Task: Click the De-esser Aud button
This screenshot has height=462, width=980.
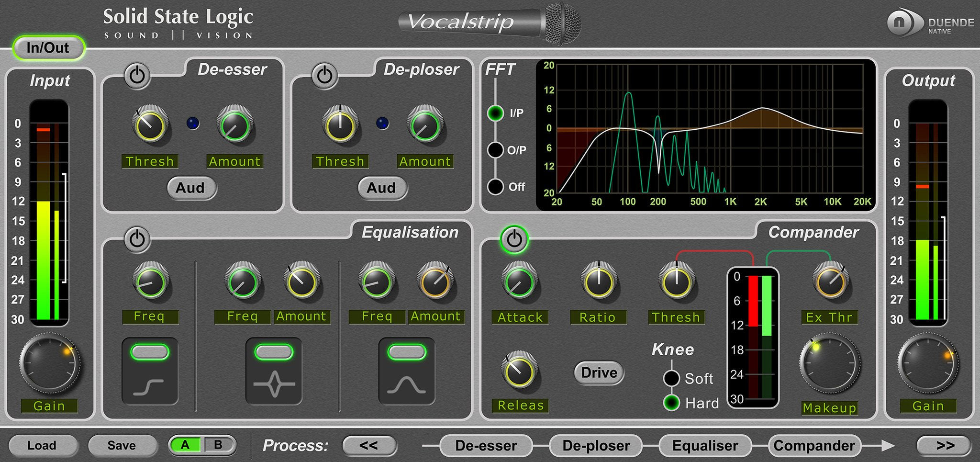Action: (191, 188)
